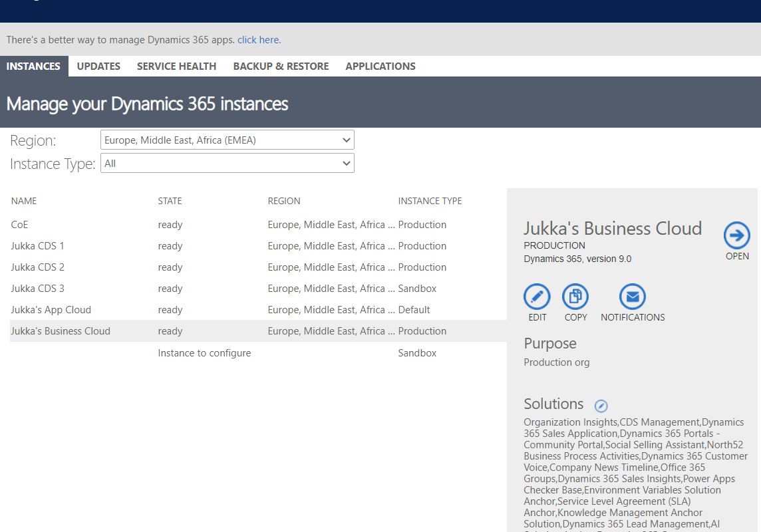Go to the Applications tab
761x532 pixels.
(x=380, y=66)
